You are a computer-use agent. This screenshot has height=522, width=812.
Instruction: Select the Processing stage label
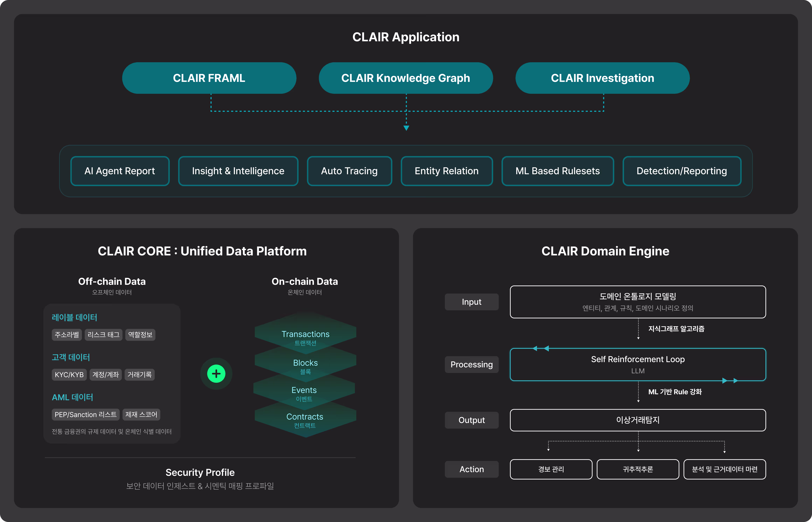[x=471, y=364]
